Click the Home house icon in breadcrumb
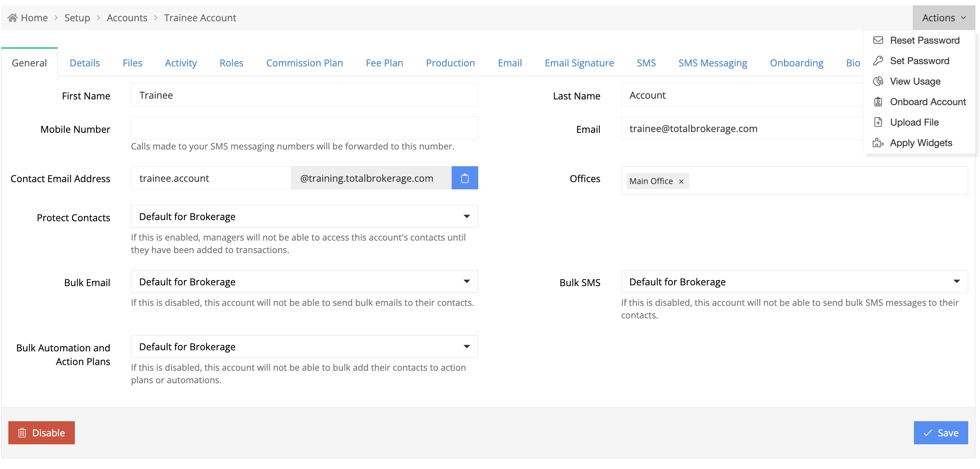The height and width of the screenshot is (469, 980). coord(12,17)
